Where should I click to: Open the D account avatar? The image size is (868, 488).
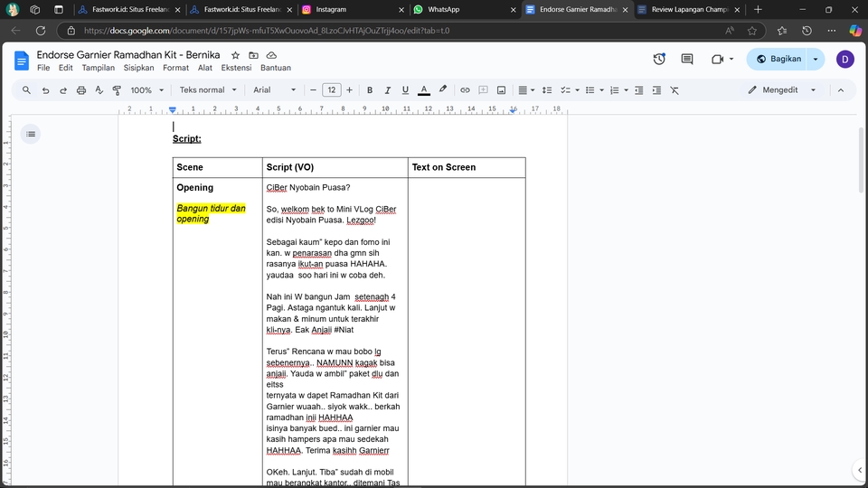[x=844, y=60]
